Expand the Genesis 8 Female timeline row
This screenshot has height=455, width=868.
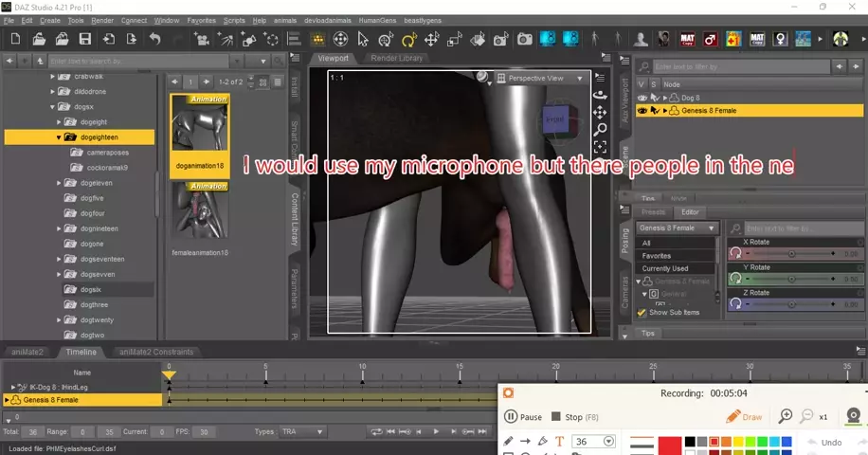click(x=8, y=400)
